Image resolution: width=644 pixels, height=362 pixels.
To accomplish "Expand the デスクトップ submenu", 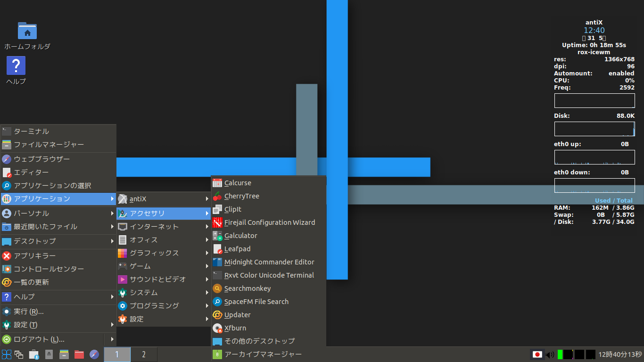I will (x=58, y=241).
